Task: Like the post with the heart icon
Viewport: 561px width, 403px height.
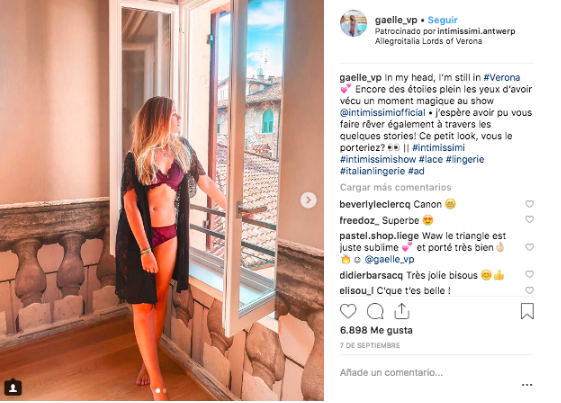Action: tap(348, 311)
